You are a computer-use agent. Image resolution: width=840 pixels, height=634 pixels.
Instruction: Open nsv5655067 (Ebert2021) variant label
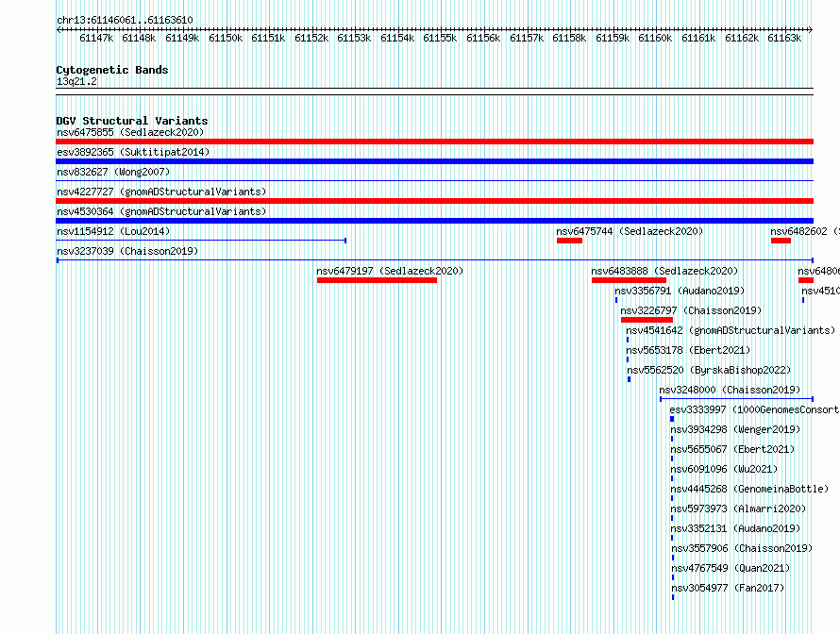(x=732, y=449)
